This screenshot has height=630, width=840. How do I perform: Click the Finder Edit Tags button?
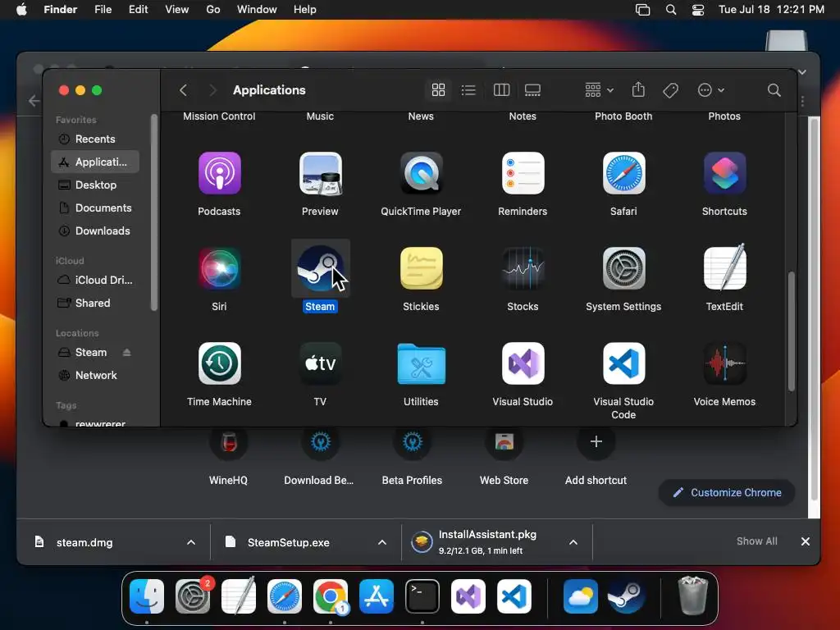click(x=670, y=90)
